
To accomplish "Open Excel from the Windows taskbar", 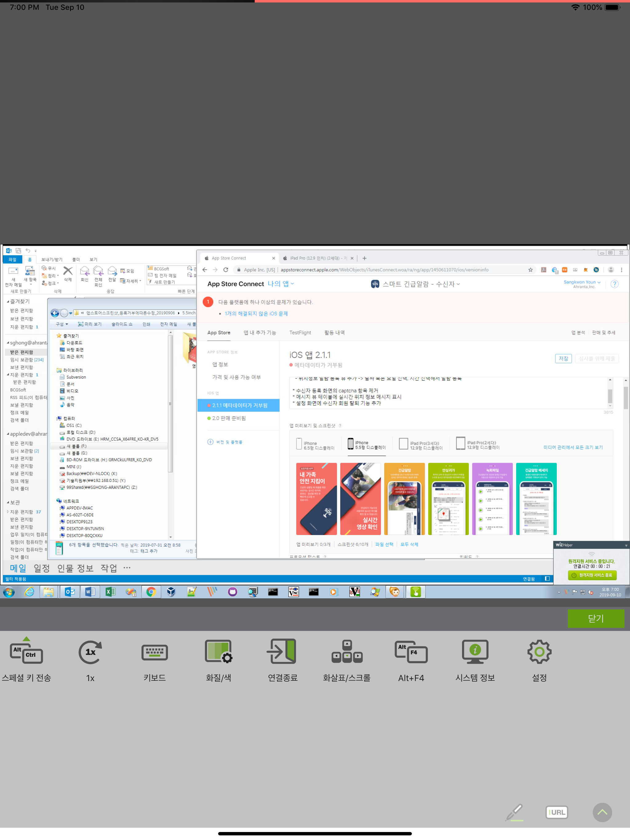I will coord(110,592).
